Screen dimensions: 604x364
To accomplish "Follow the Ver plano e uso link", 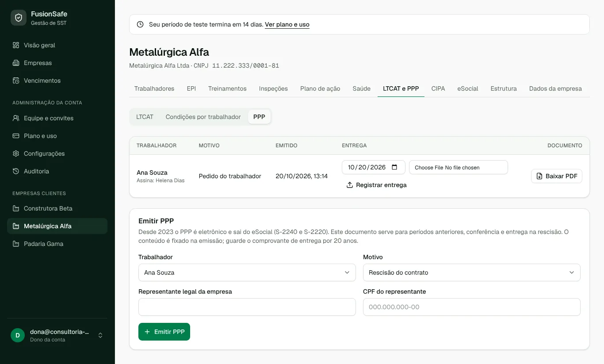I will tap(287, 24).
